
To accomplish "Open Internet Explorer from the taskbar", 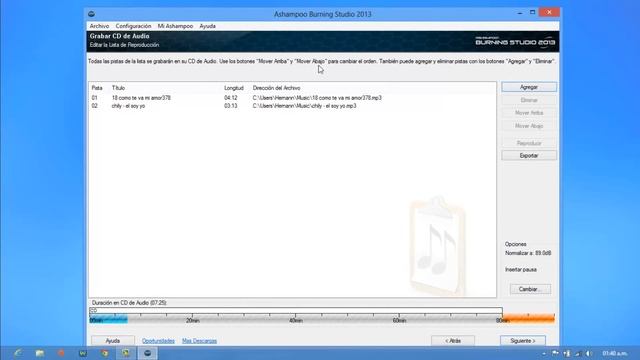I will click(x=18, y=353).
